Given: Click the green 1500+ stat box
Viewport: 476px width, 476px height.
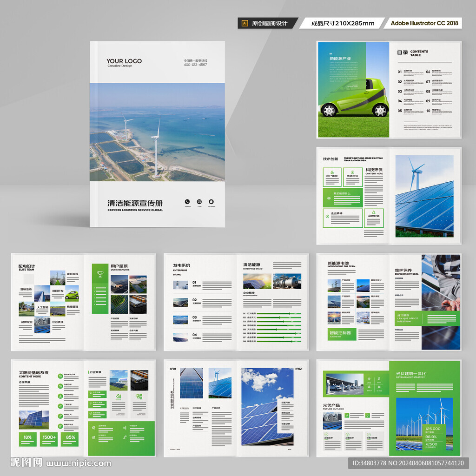Looking at the screenshot, I should click(x=48, y=439).
